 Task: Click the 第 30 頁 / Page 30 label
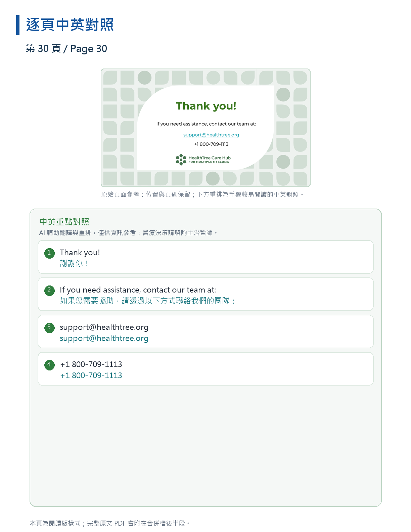[66, 49]
